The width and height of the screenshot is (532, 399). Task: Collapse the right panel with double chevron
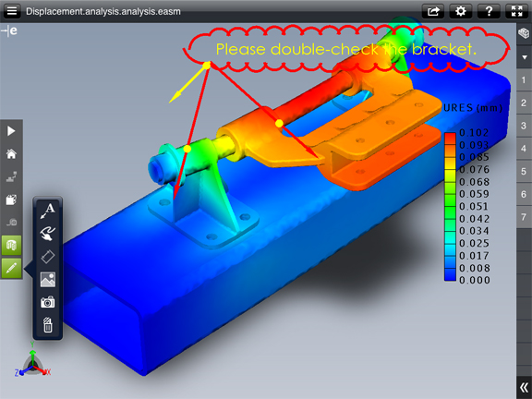click(x=525, y=387)
